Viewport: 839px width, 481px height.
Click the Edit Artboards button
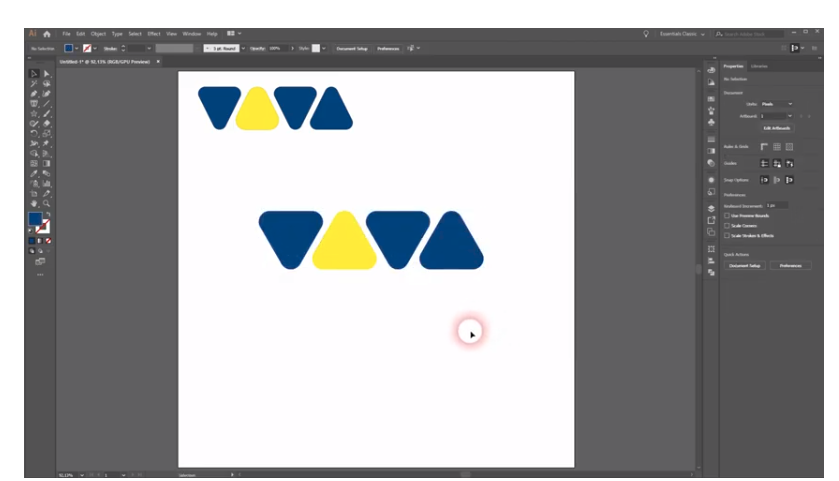click(x=776, y=128)
